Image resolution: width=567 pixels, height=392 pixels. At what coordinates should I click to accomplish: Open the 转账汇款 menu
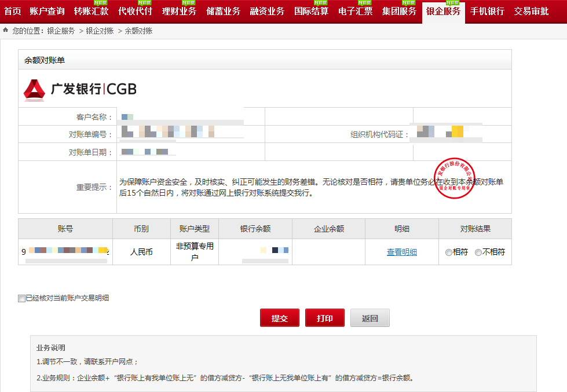pyautogui.click(x=91, y=11)
